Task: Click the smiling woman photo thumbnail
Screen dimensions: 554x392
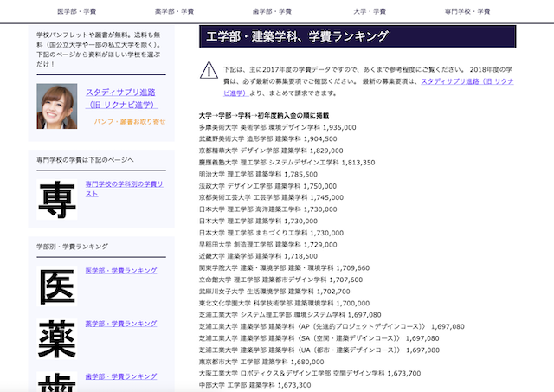Action: pos(57,106)
